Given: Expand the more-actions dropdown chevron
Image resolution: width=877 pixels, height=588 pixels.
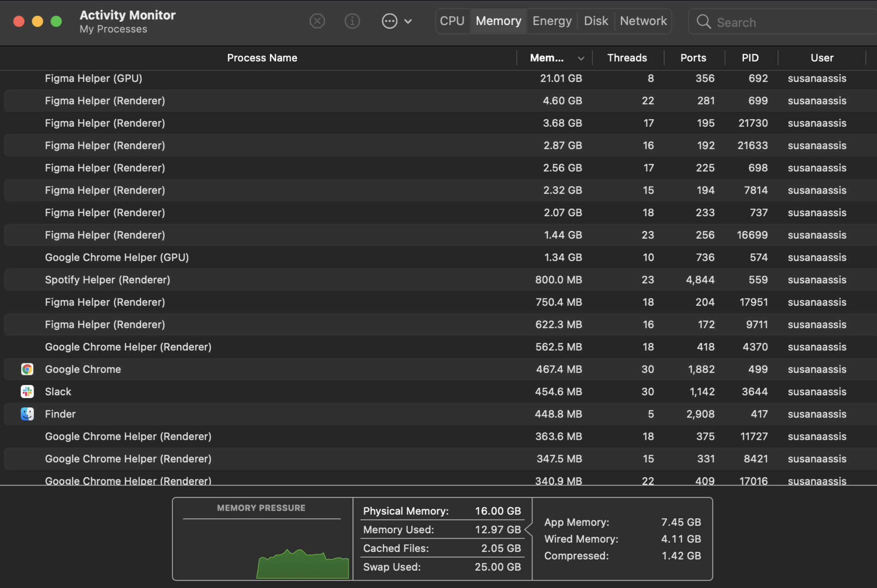Looking at the screenshot, I should pos(408,21).
